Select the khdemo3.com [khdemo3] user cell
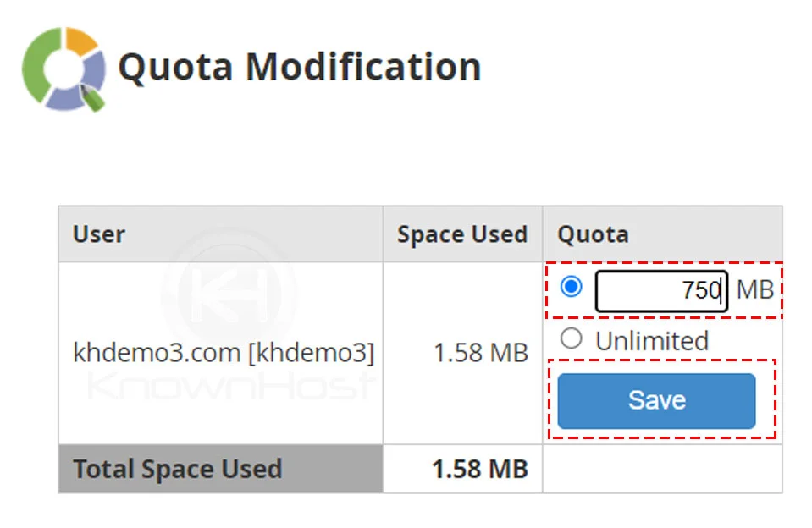The width and height of the screenshot is (812, 528). pos(224,352)
